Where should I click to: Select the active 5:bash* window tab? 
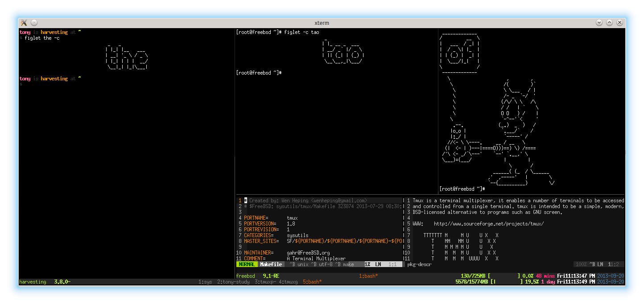[312, 282]
